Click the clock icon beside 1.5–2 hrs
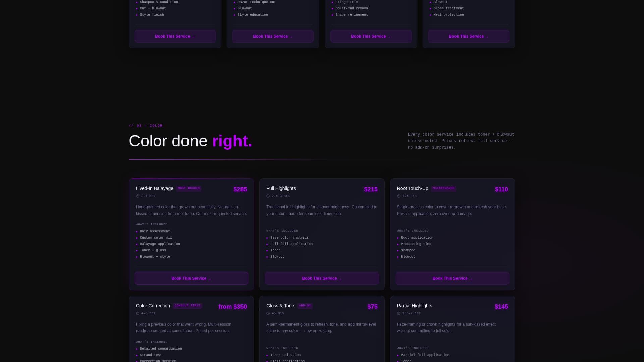This screenshot has height=362, width=644. point(399,314)
